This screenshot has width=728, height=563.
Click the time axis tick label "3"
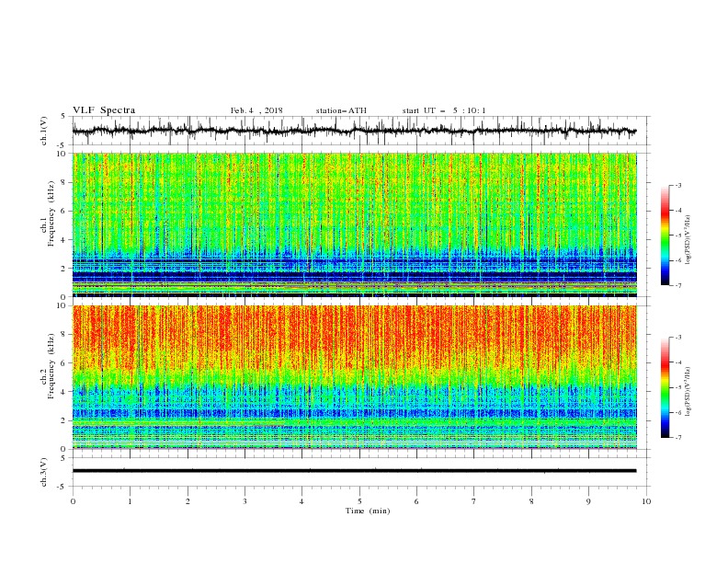click(245, 501)
